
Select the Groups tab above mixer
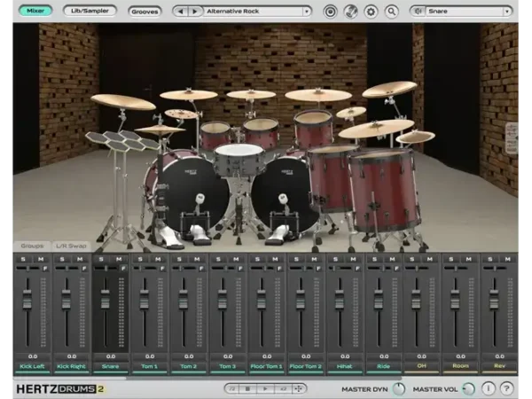point(32,246)
